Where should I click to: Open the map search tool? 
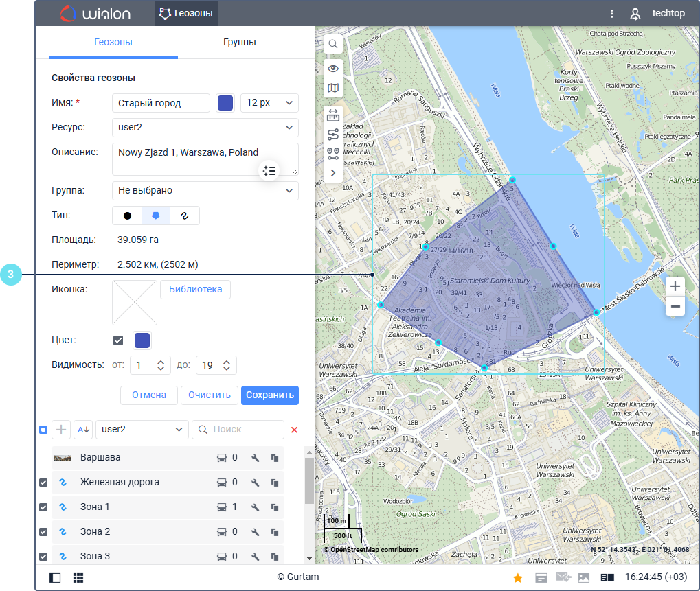pos(333,44)
